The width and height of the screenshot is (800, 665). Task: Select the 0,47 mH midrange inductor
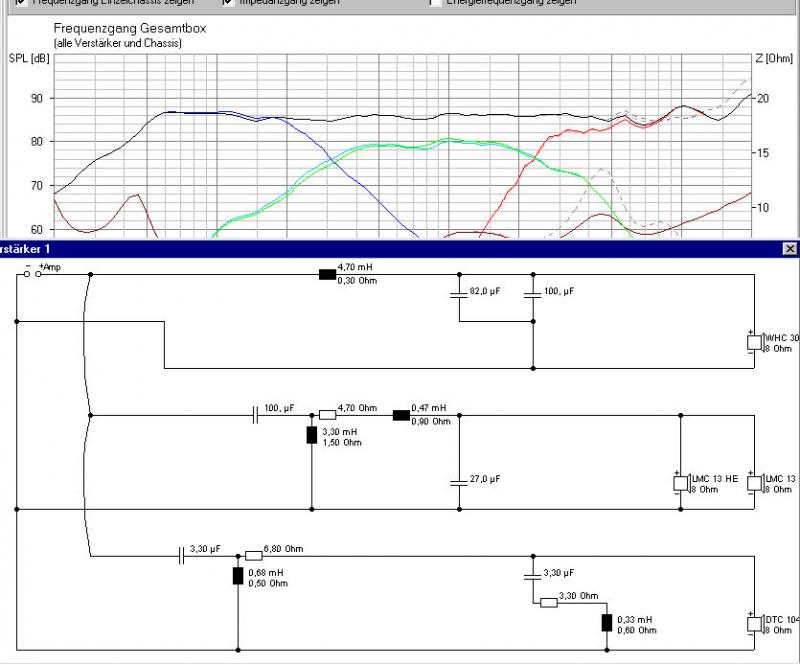tap(401, 415)
